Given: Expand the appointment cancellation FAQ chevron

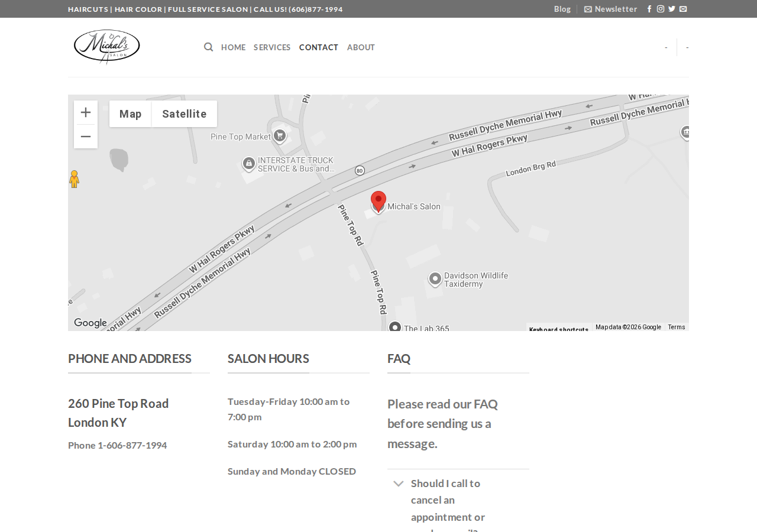Looking at the screenshot, I should 399,484.
